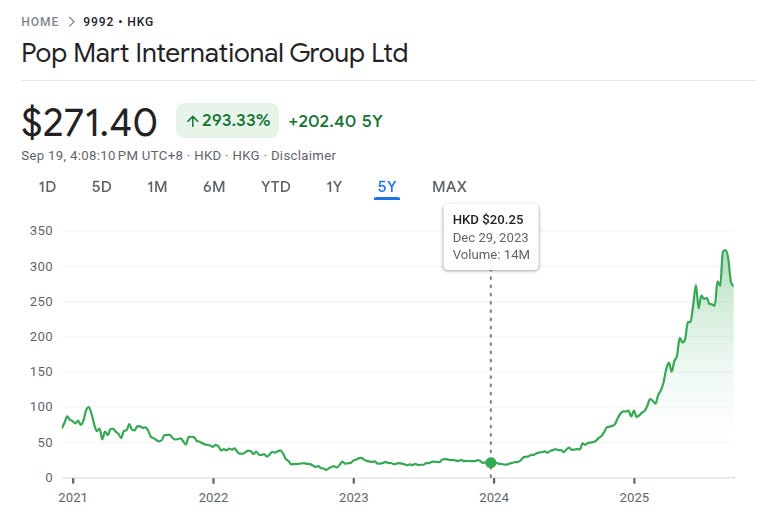Click the 300 y-axis label

pyautogui.click(x=41, y=267)
